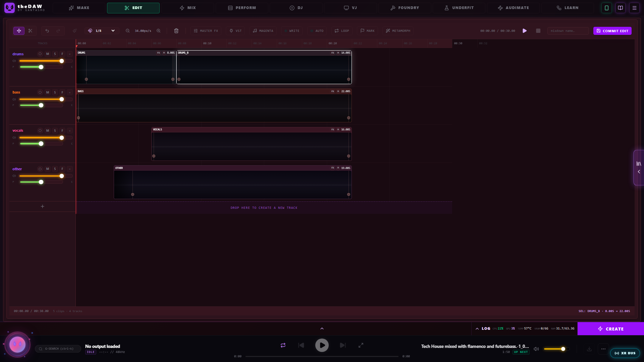
Task: Add a new track
Action: (x=43, y=206)
